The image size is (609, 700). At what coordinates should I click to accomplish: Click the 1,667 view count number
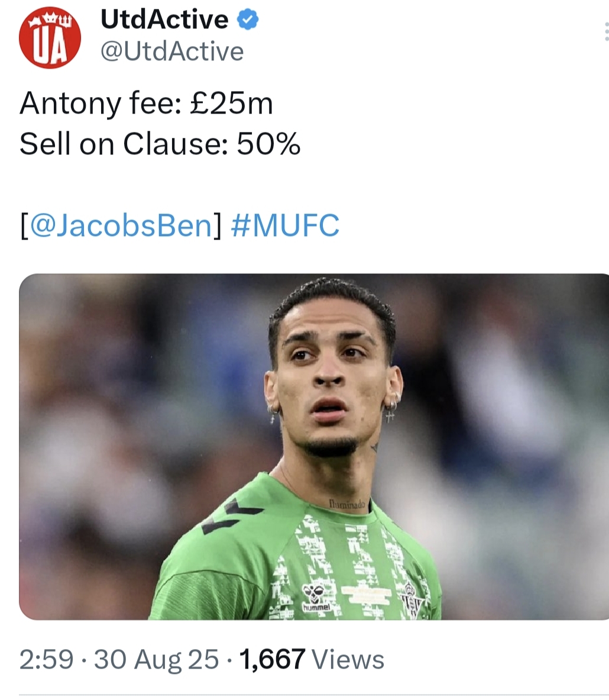pos(272,659)
